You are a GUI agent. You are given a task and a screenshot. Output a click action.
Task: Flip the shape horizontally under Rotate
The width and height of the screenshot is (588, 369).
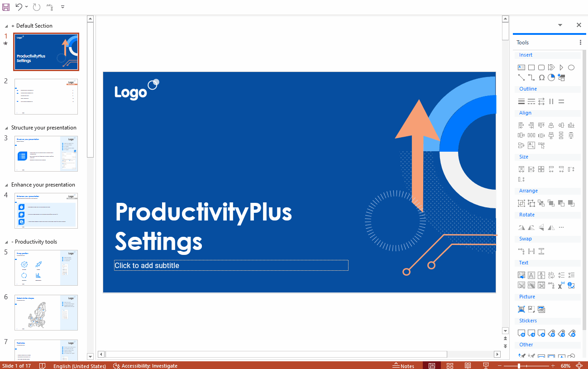[551, 227]
